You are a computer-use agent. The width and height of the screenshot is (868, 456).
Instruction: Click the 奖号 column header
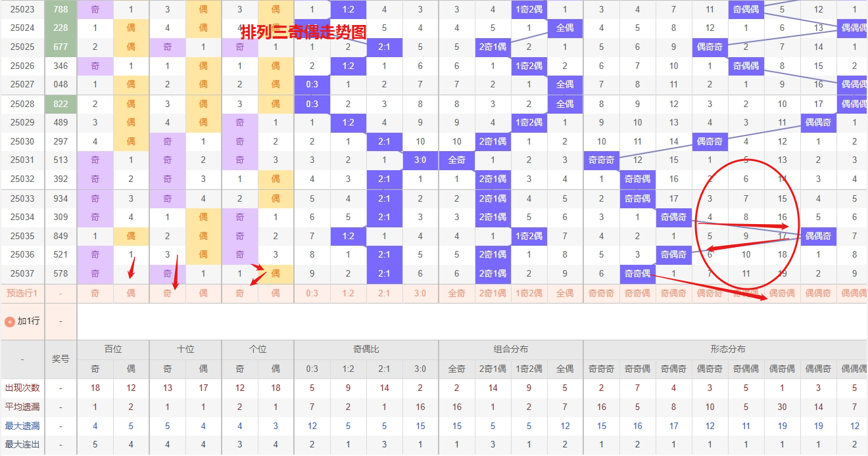click(x=60, y=359)
